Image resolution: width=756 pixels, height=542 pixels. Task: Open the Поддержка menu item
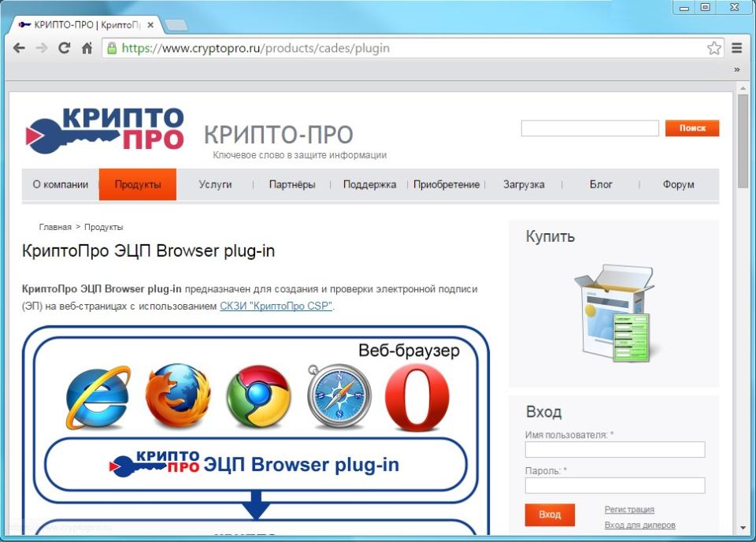pyautogui.click(x=369, y=184)
